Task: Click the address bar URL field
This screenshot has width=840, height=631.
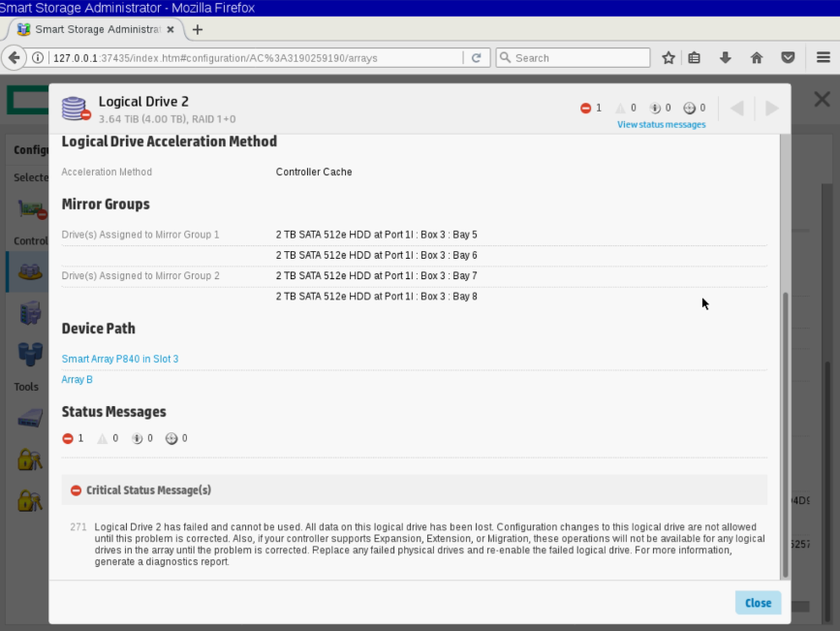Action: (257, 58)
